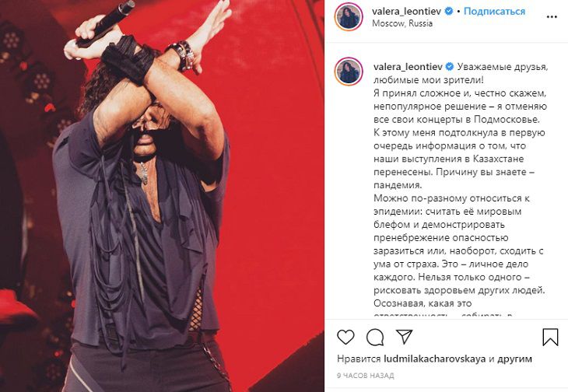Image resolution: width=568 pixels, height=392 pixels.
Task: Click caption profile avatar thumbnail
Action: [349, 72]
